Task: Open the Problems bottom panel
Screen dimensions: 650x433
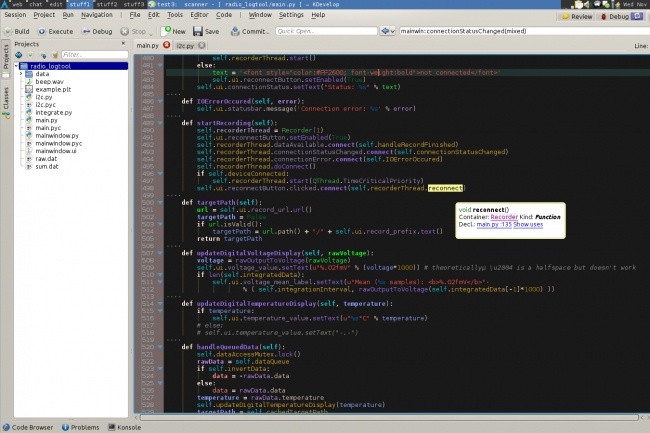Action: tap(80, 427)
